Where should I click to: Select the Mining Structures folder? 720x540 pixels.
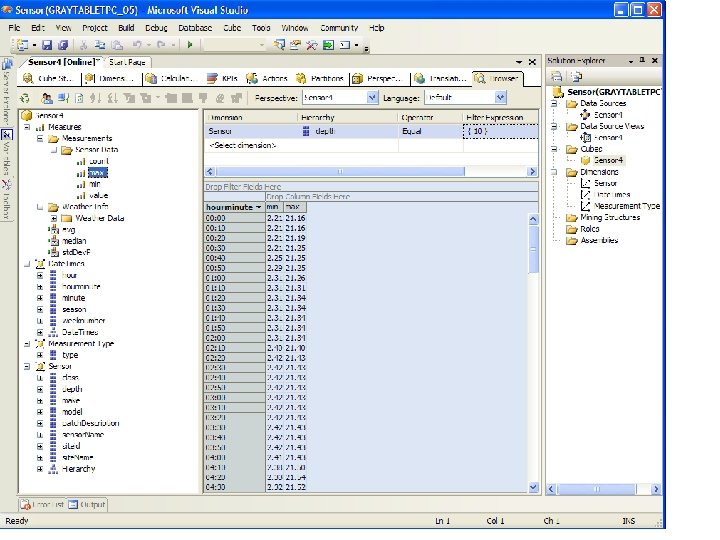[x=608, y=217]
